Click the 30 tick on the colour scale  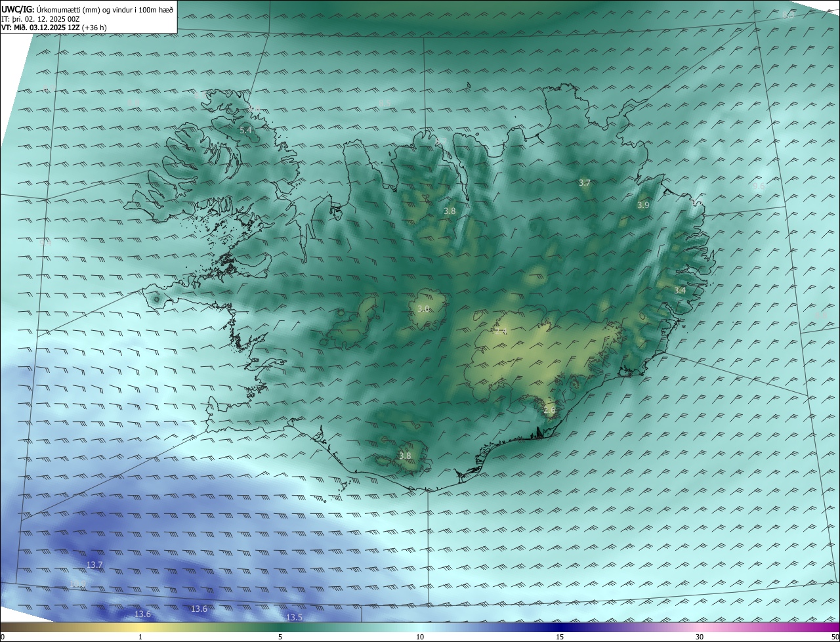700,637
